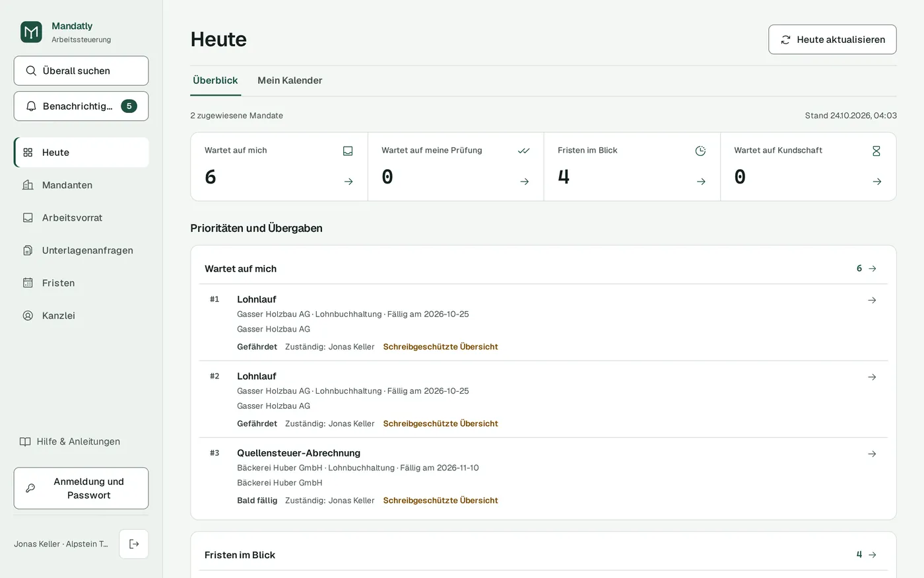
Task: Click Schreibgeschützte Übersicht on item #1
Action: click(440, 347)
